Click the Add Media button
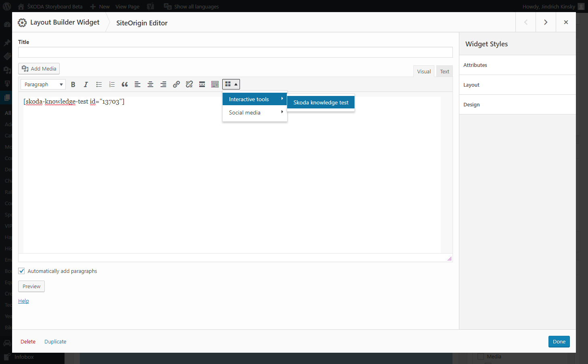 click(x=39, y=69)
